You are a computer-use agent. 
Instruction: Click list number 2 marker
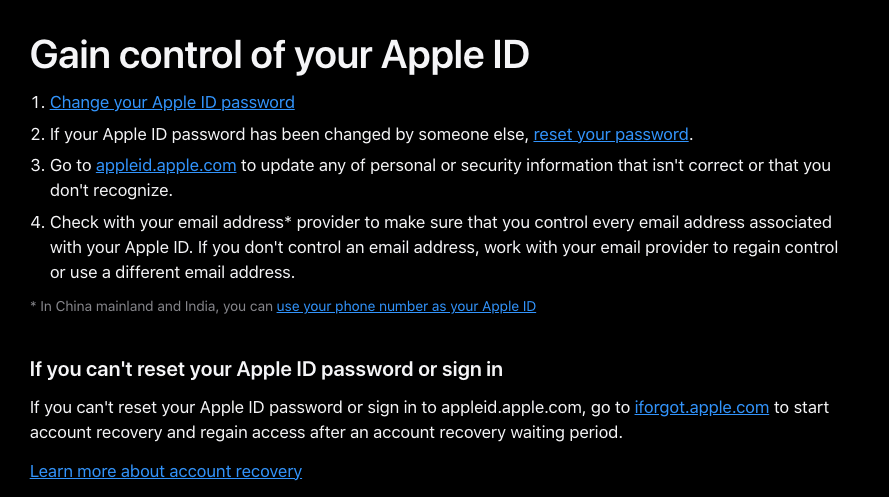37,134
